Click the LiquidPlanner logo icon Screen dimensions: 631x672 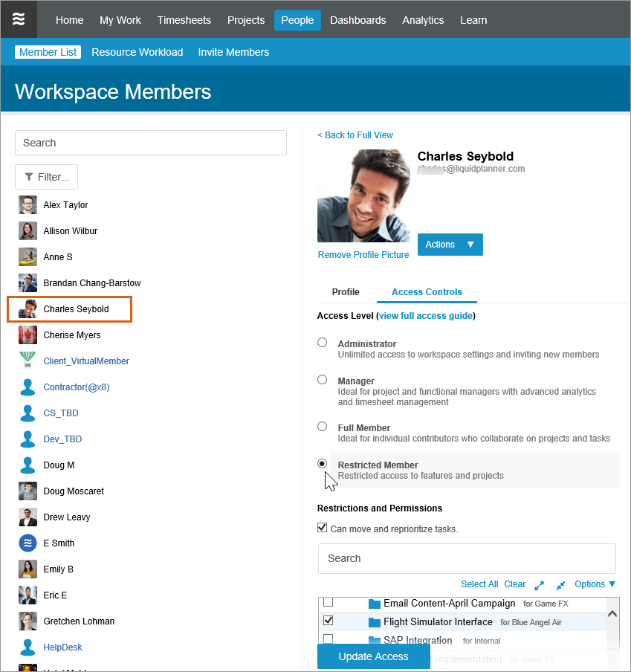19,19
